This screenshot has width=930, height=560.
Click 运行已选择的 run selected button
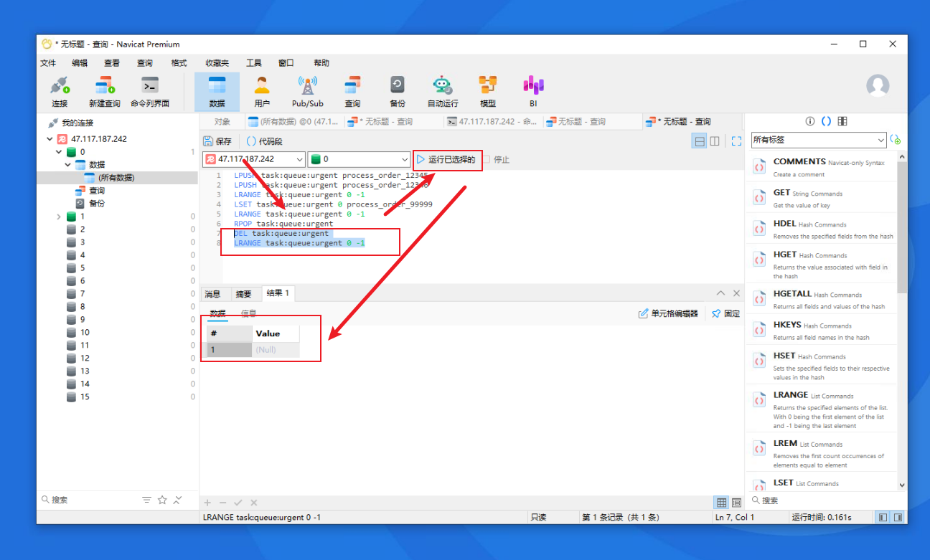click(446, 159)
